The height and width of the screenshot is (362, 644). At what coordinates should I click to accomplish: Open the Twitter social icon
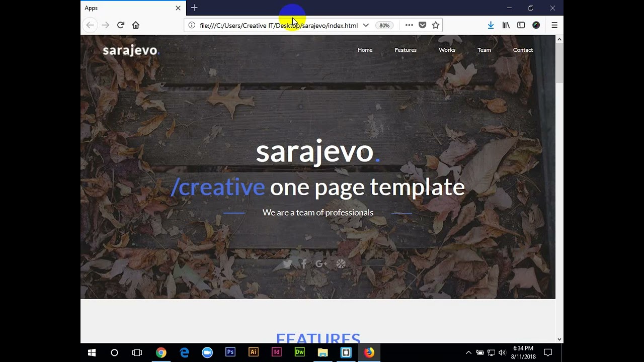click(x=287, y=263)
